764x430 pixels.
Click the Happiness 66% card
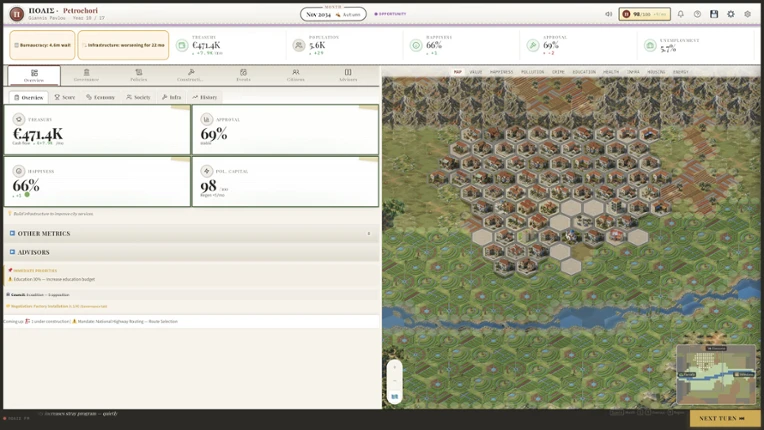[97, 182]
